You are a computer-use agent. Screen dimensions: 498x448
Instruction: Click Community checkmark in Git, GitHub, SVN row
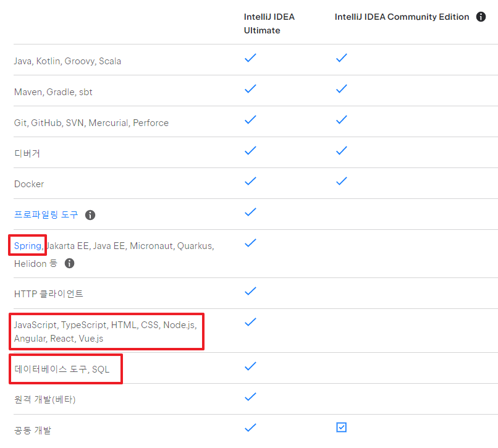342,120
